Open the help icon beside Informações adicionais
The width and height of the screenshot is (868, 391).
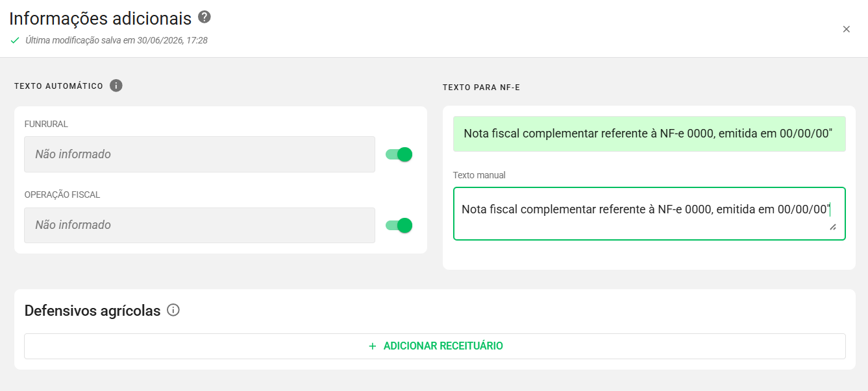[205, 17]
